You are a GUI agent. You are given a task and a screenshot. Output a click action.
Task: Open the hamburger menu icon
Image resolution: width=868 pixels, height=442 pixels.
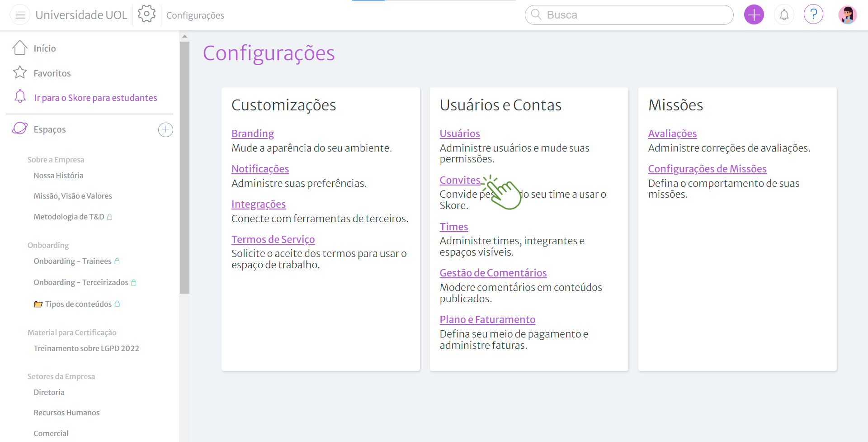click(20, 15)
